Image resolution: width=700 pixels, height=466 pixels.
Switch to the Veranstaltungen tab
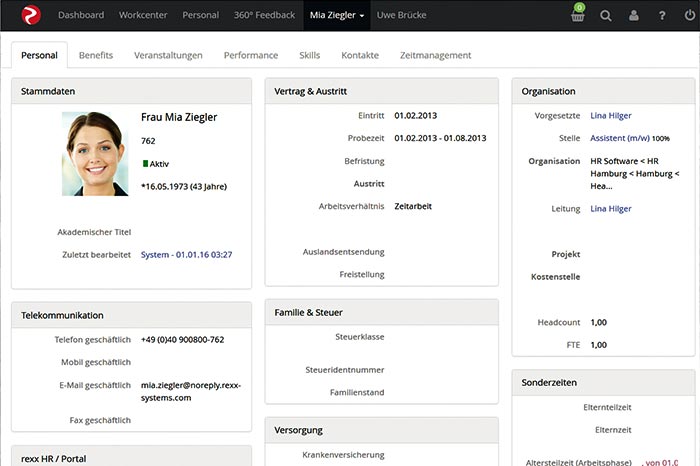(x=168, y=55)
